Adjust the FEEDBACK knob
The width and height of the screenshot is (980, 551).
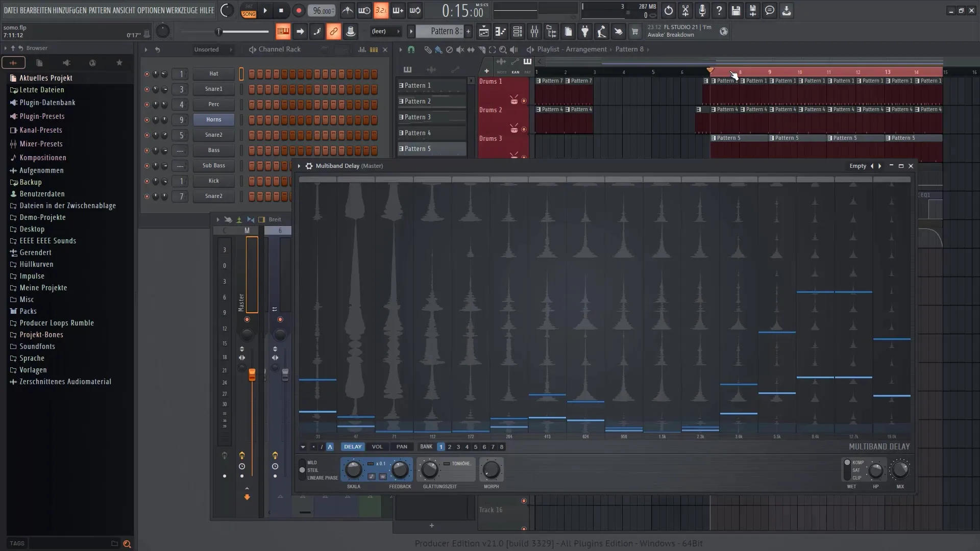(x=400, y=470)
